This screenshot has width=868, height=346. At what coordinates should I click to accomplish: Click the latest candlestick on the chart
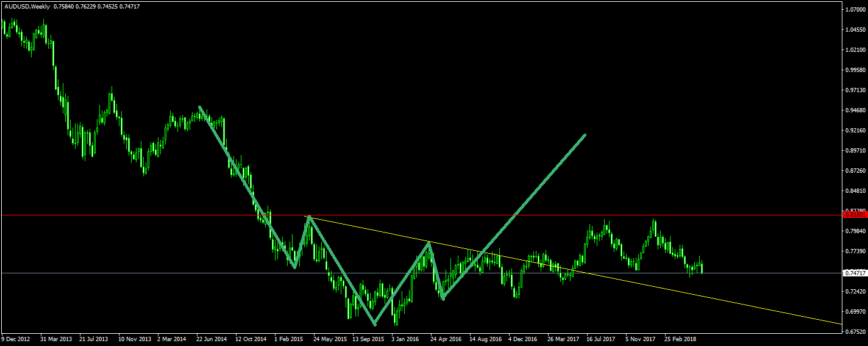pos(702,267)
